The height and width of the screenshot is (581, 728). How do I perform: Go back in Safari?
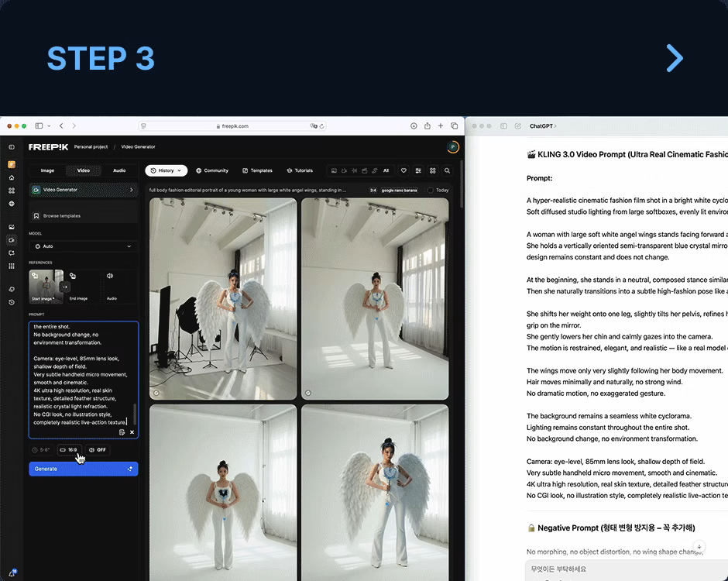tap(61, 125)
